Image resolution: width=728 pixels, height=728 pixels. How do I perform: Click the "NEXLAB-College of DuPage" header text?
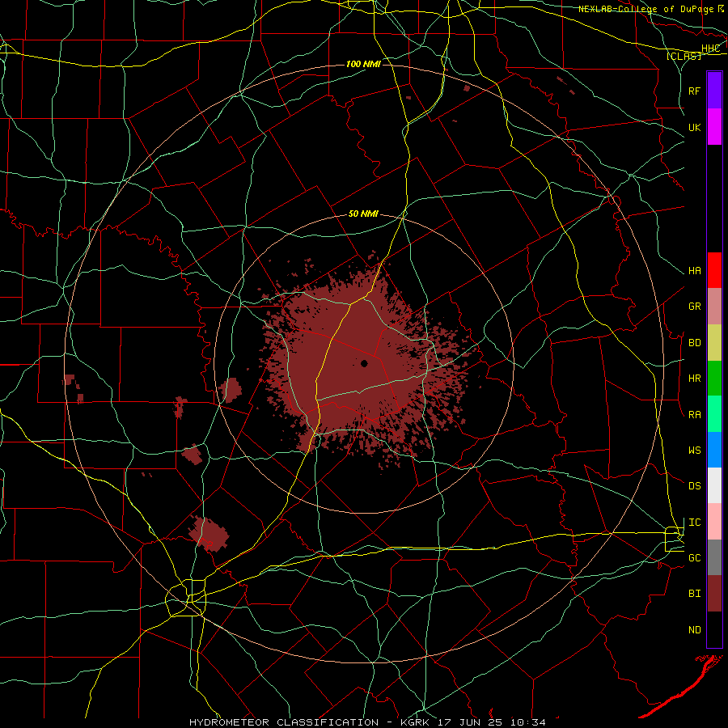coord(646,9)
